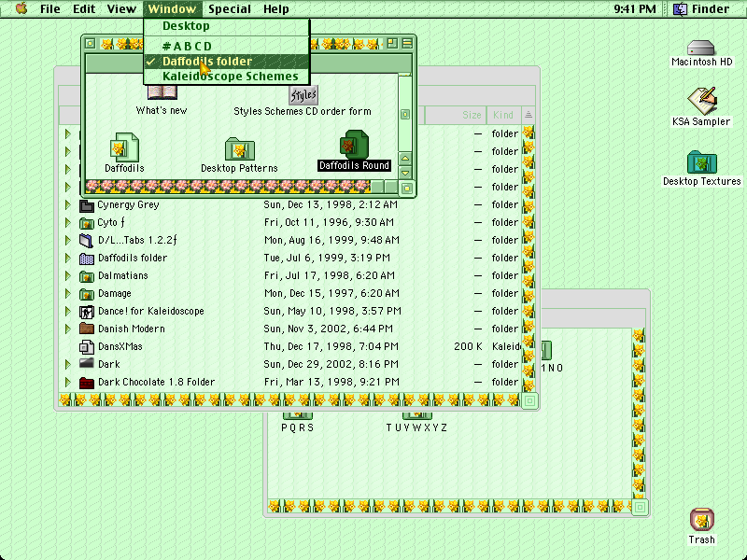
Task: Click the Daffodils folder row icon
Action: pyautogui.click(x=86, y=259)
